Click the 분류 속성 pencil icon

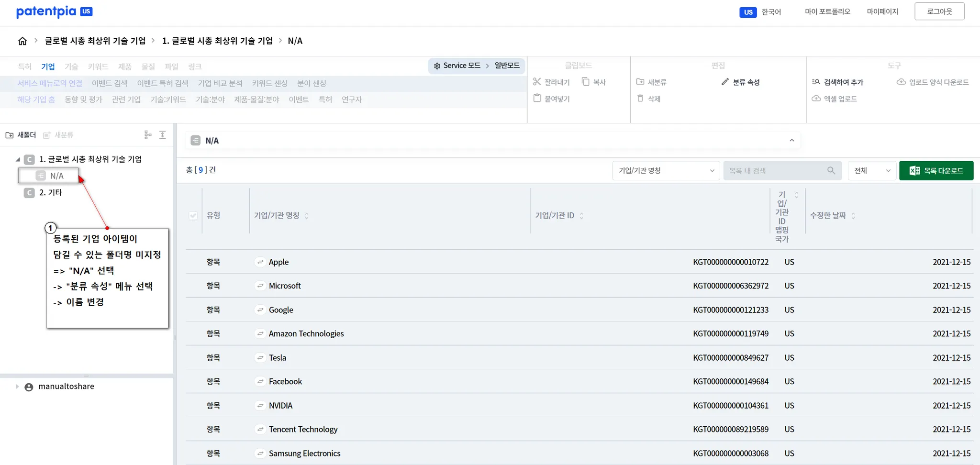pyautogui.click(x=725, y=82)
